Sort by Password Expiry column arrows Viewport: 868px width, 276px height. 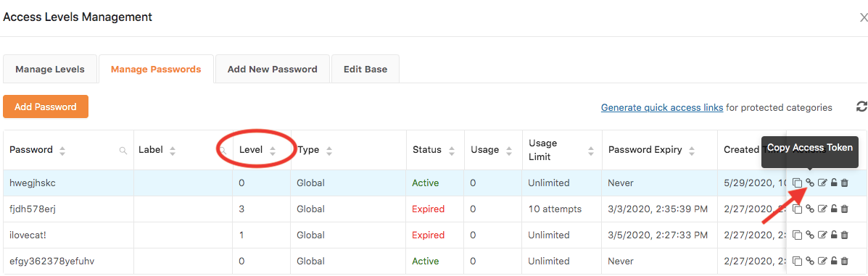[692, 151]
